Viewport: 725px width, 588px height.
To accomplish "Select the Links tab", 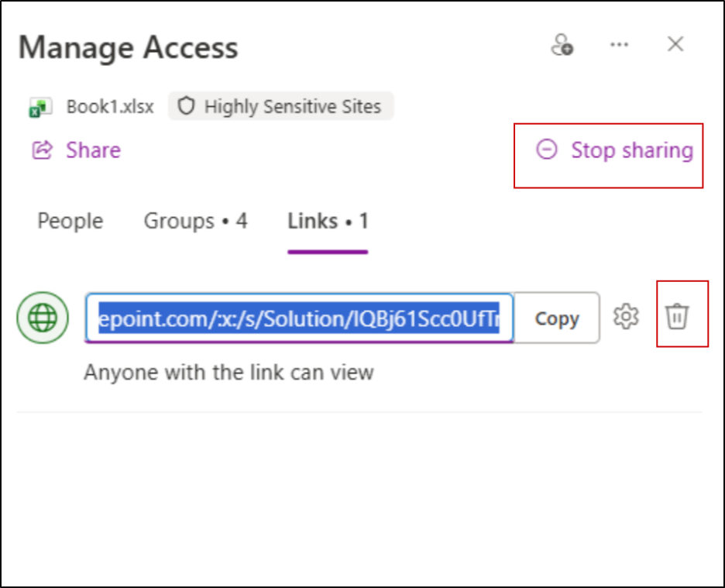I will tap(328, 222).
